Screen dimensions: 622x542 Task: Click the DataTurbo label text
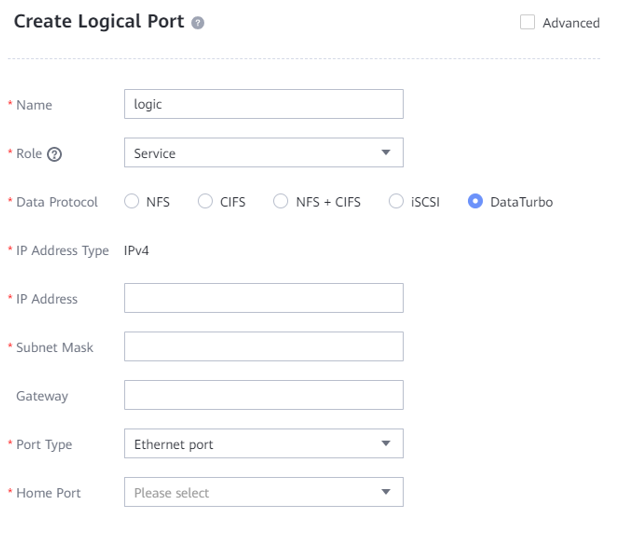[521, 202]
